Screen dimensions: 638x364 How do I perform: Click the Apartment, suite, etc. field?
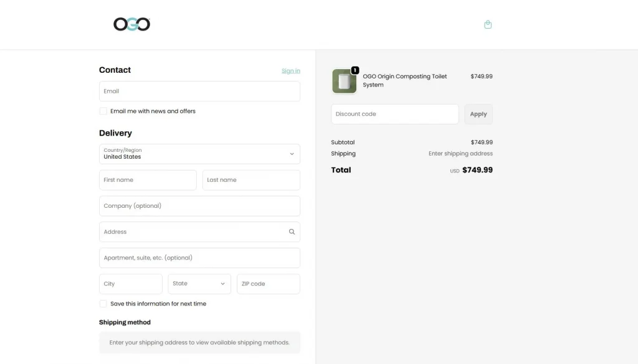click(199, 258)
